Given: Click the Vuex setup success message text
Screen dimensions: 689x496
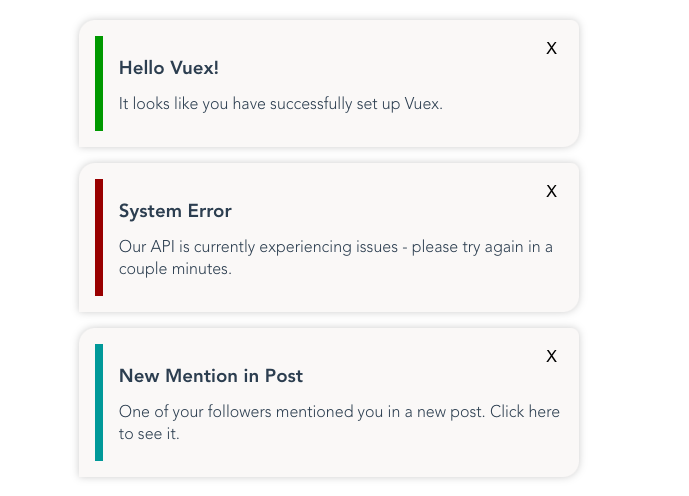Looking at the screenshot, I should click(x=281, y=104).
